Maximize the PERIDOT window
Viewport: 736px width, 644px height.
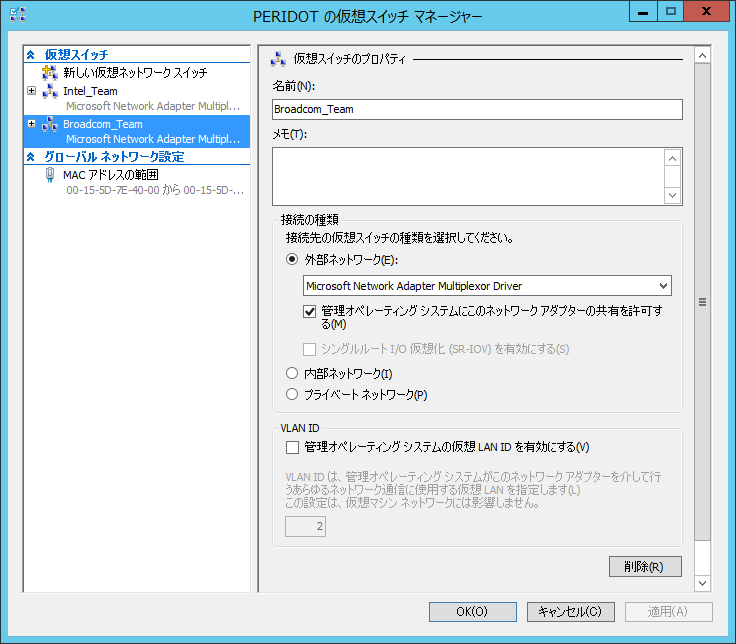670,11
